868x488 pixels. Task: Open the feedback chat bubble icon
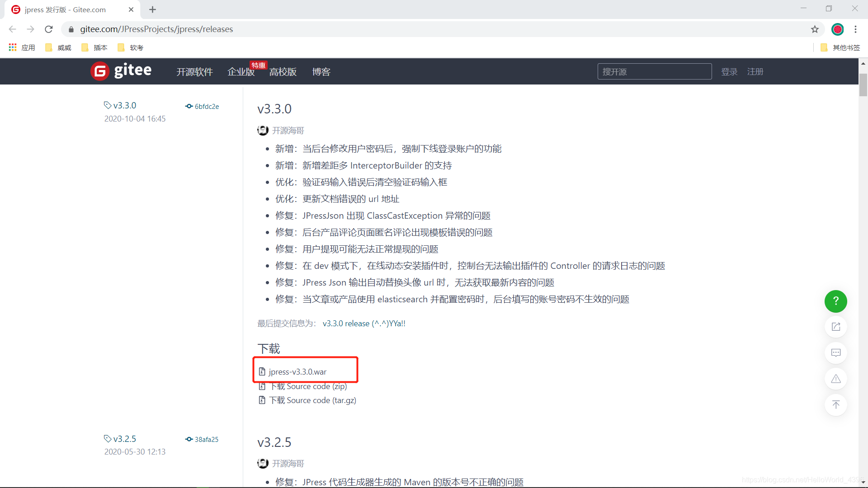click(x=835, y=352)
